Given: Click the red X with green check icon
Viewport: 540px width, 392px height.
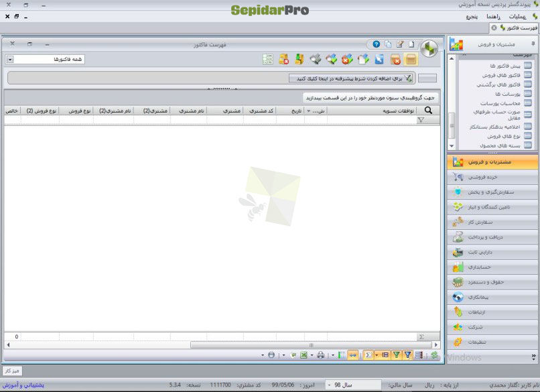Looking at the screenshot, I should click(347, 59).
